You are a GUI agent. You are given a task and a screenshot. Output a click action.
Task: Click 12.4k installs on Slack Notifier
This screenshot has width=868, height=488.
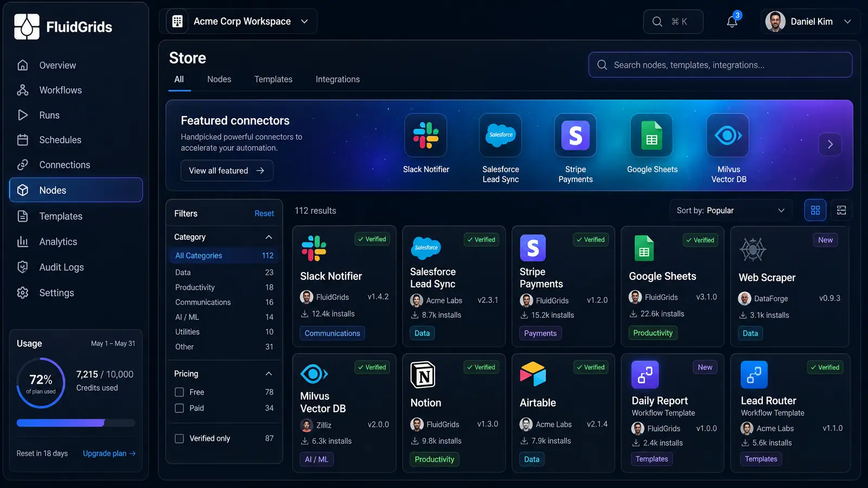pyautogui.click(x=328, y=314)
